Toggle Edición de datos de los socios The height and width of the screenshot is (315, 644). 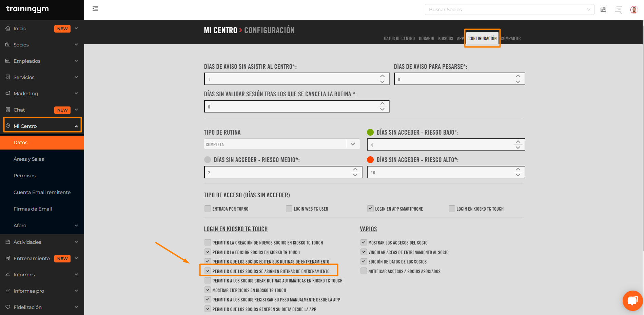click(364, 261)
